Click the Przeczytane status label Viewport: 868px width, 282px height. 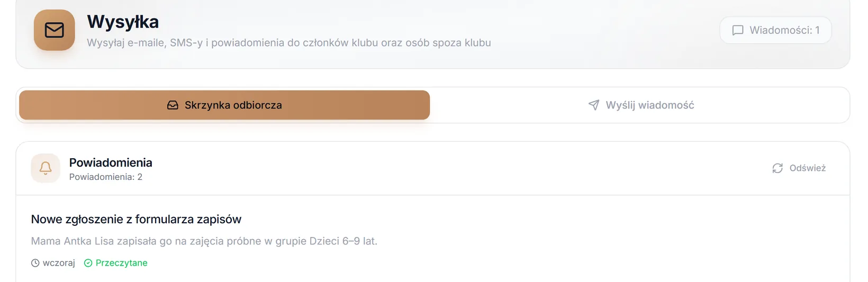point(122,263)
